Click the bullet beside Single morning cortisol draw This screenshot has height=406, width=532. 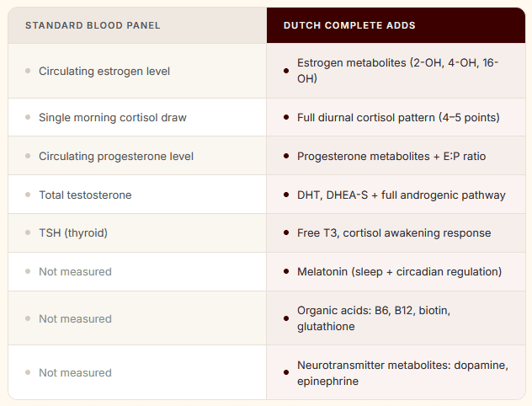pyautogui.click(x=28, y=117)
